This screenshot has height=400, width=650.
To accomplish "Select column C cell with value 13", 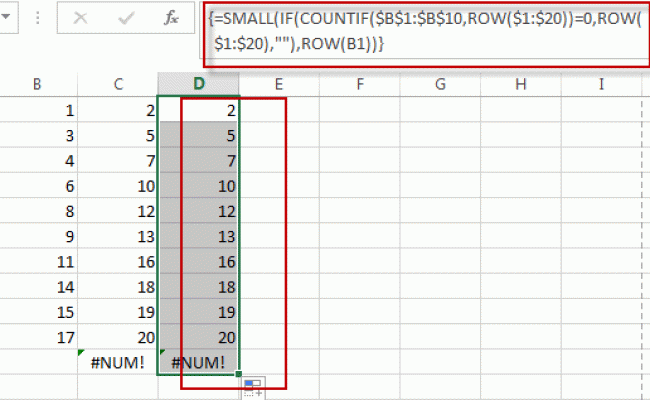I will 118,236.
